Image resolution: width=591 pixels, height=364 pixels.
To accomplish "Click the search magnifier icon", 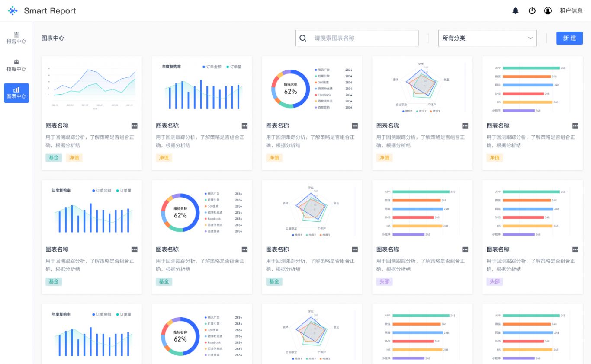I will click(x=303, y=38).
